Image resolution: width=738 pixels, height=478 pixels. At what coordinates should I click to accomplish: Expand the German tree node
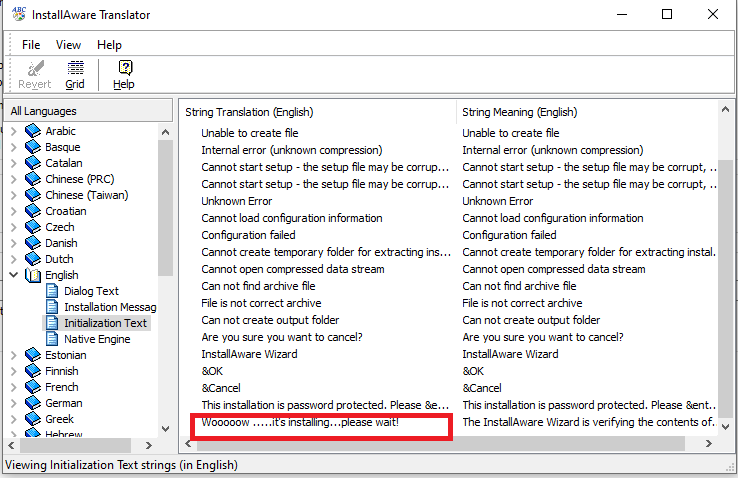[x=14, y=403]
